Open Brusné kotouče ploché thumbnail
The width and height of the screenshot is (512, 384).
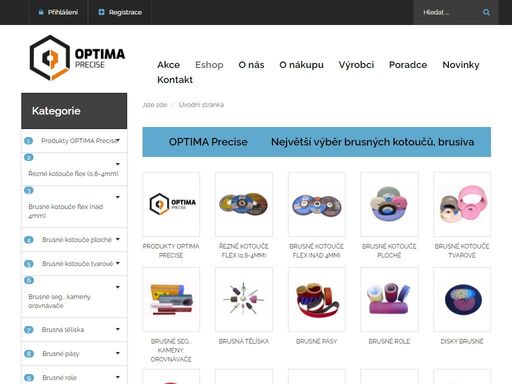(x=389, y=204)
